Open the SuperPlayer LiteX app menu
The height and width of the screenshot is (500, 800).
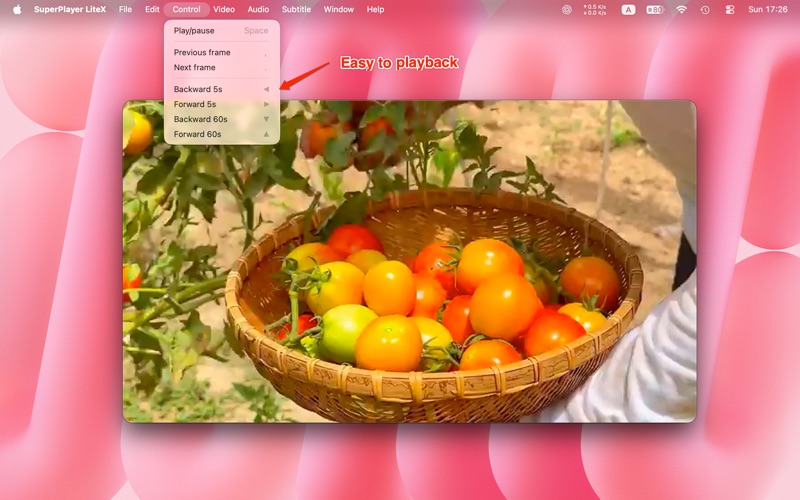(70, 9)
